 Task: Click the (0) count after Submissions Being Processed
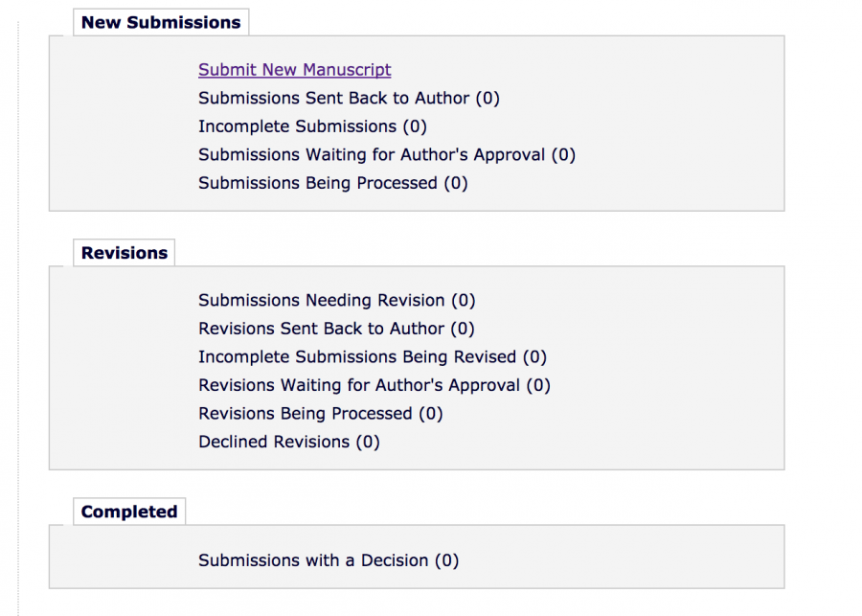click(x=456, y=183)
